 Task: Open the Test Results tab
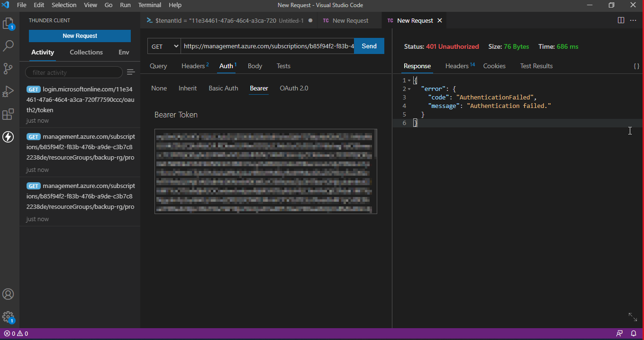point(536,66)
